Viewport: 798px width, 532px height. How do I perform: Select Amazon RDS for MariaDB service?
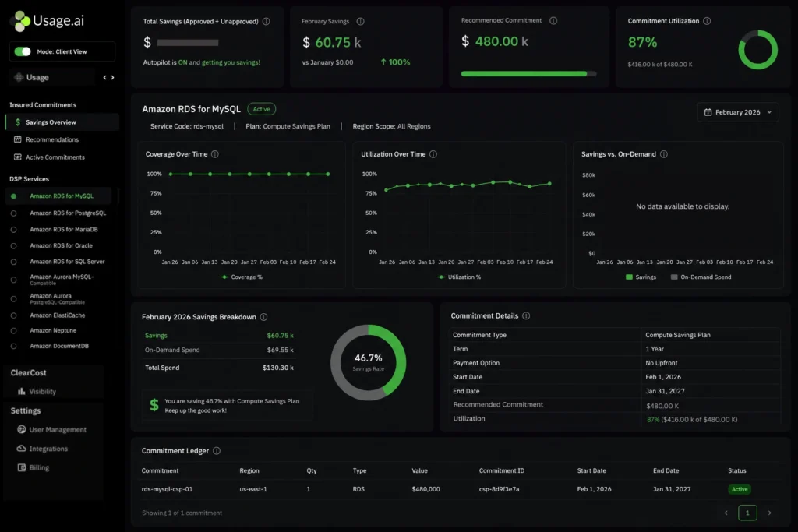[x=64, y=229]
